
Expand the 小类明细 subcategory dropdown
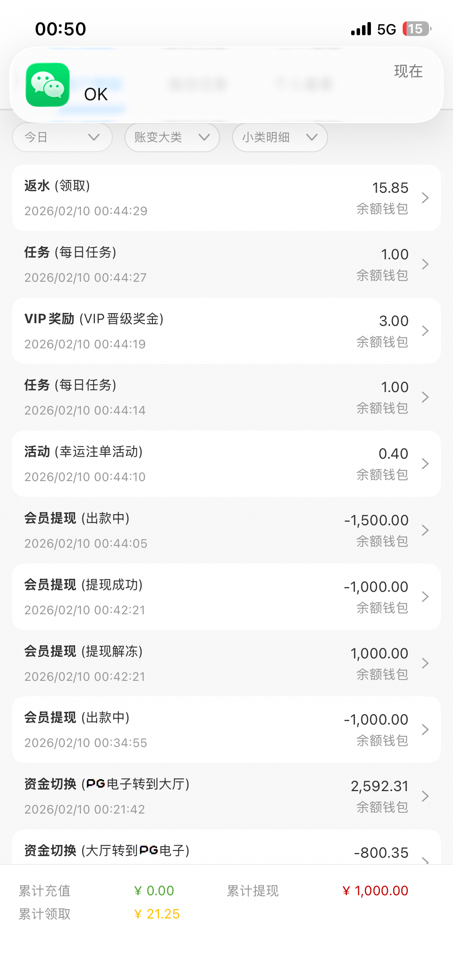280,137
